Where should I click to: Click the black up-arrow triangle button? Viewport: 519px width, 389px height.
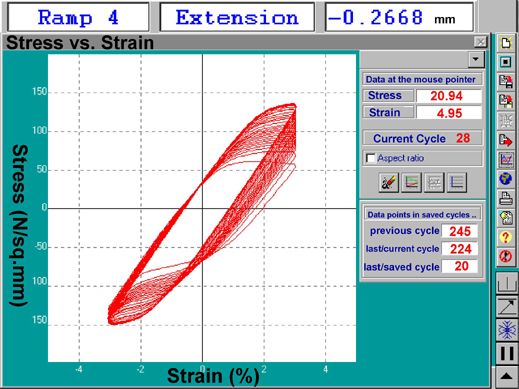(x=507, y=377)
